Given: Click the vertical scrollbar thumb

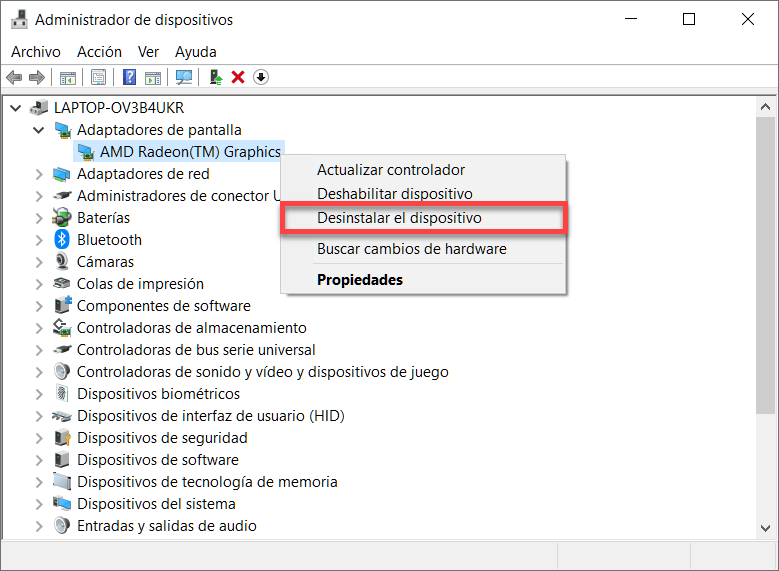Looking at the screenshot, I should click(x=765, y=265).
